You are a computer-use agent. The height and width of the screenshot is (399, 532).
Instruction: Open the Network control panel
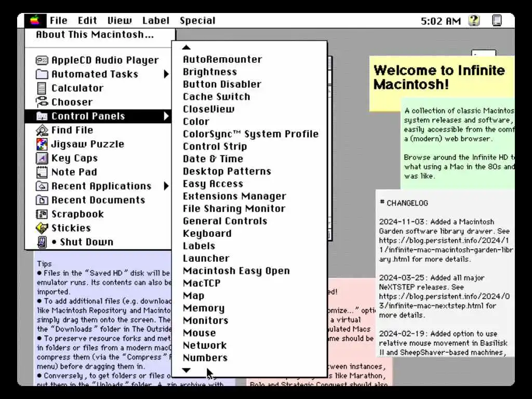tap(205, 345)
